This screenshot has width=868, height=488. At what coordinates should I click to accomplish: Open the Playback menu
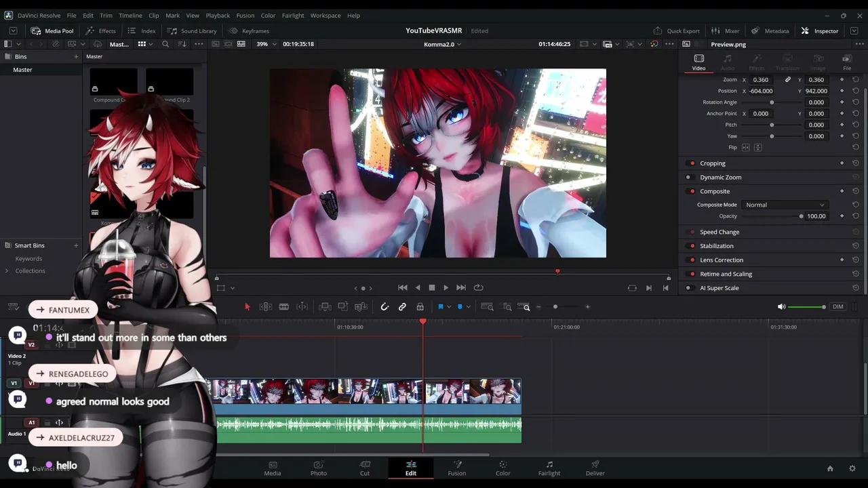point(218,16)
